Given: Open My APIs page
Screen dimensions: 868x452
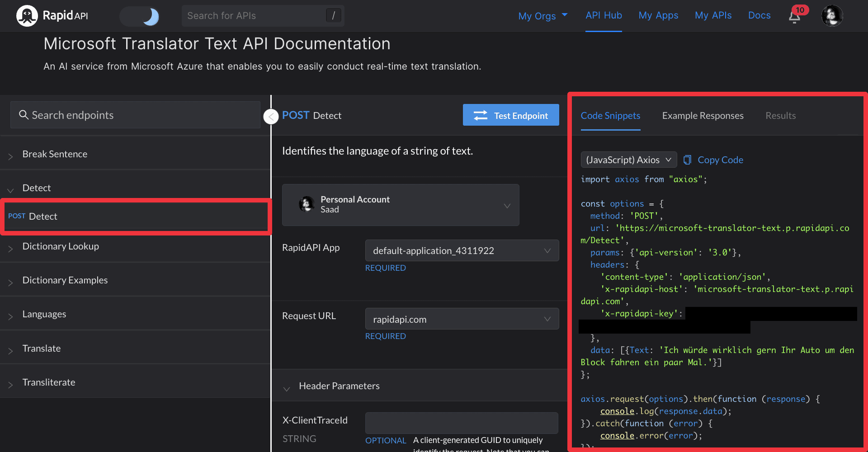Looking at the screenshot, I should [x=713, y=15].
